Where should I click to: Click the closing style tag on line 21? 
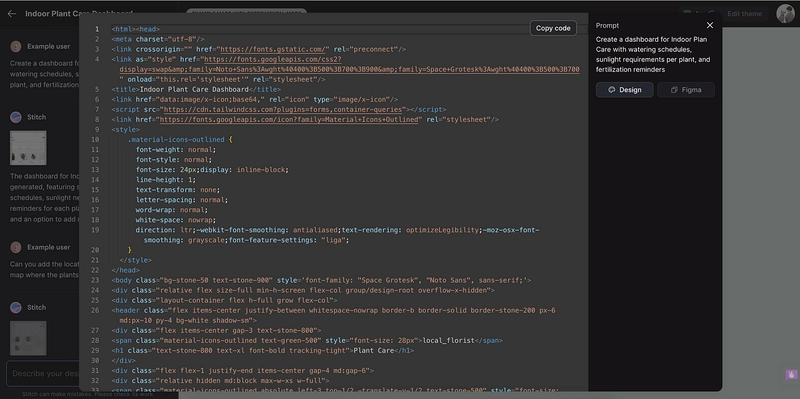point(136,260)
